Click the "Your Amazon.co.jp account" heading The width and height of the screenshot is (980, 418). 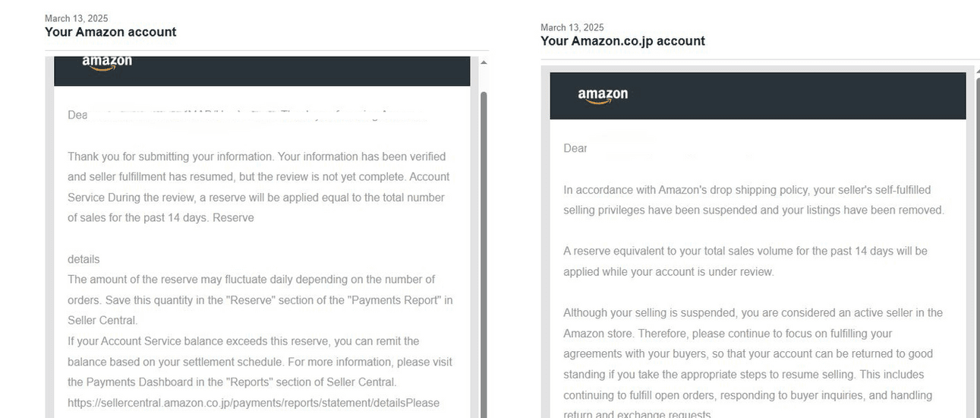[x=622, y=41]
